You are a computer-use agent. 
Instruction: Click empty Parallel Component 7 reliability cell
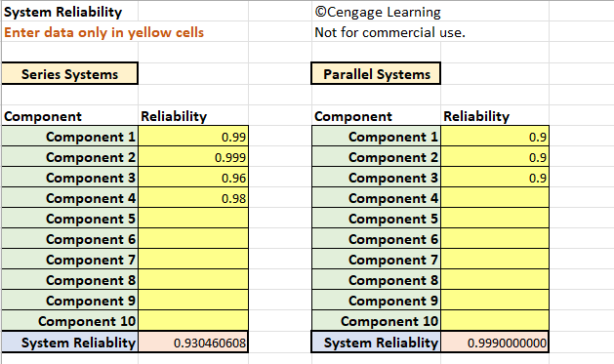pyautogui.click(x=495, y=260)
